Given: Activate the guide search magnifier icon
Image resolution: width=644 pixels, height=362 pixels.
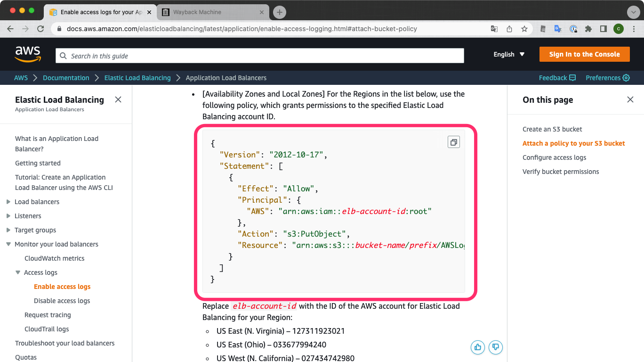Looking at the screenshot, I should [x=63, y=56].
